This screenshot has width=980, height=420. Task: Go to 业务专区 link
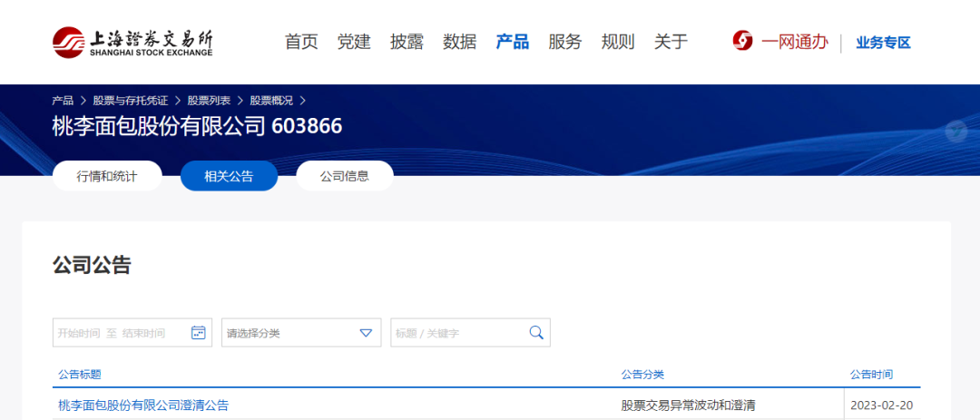pos(883,43)
